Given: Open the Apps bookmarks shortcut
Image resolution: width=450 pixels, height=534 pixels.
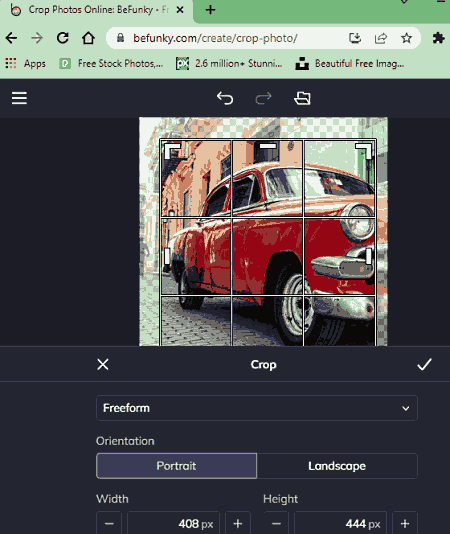Looking at the screenshot, I should [x=25, y=63].
